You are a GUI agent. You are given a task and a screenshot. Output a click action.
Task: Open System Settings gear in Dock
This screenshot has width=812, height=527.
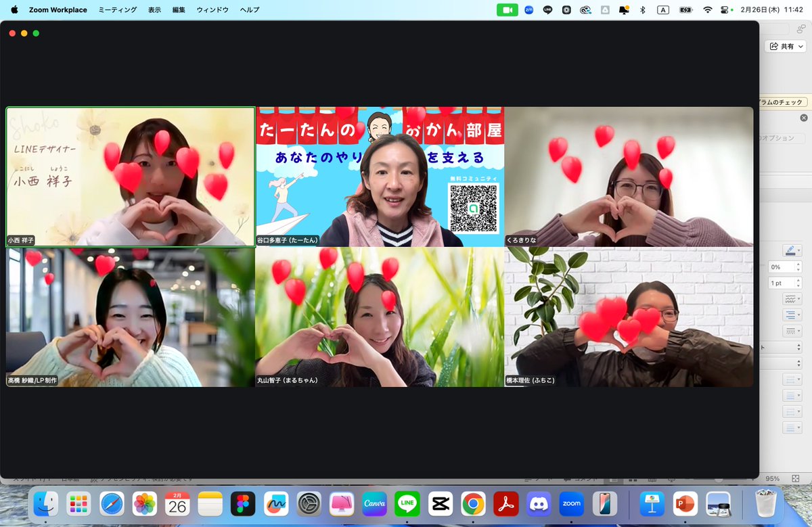309,504
